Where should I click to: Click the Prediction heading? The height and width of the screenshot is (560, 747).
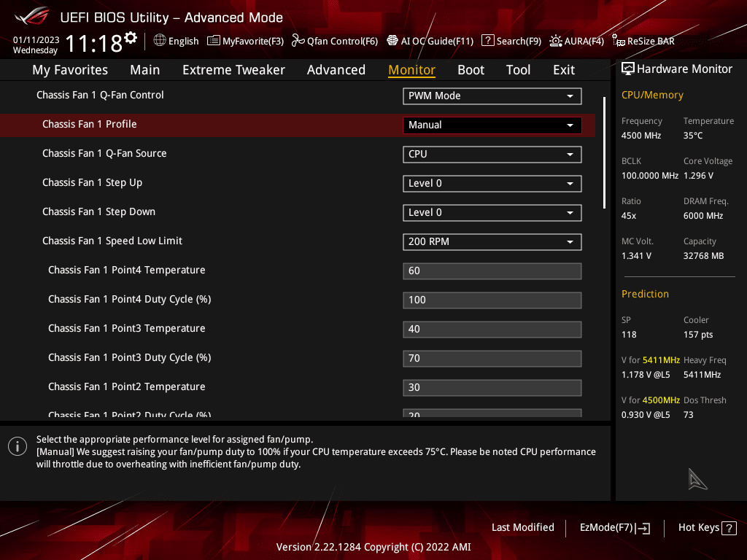645,294
